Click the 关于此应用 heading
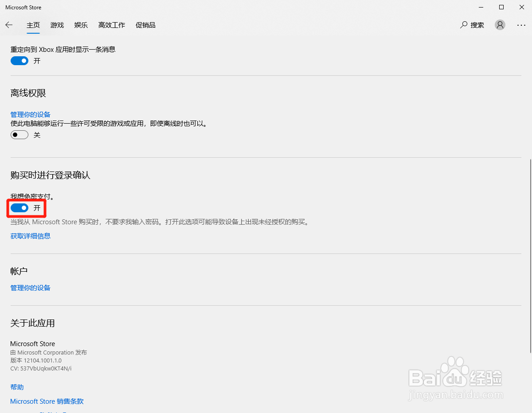 (x=33, y=323)
